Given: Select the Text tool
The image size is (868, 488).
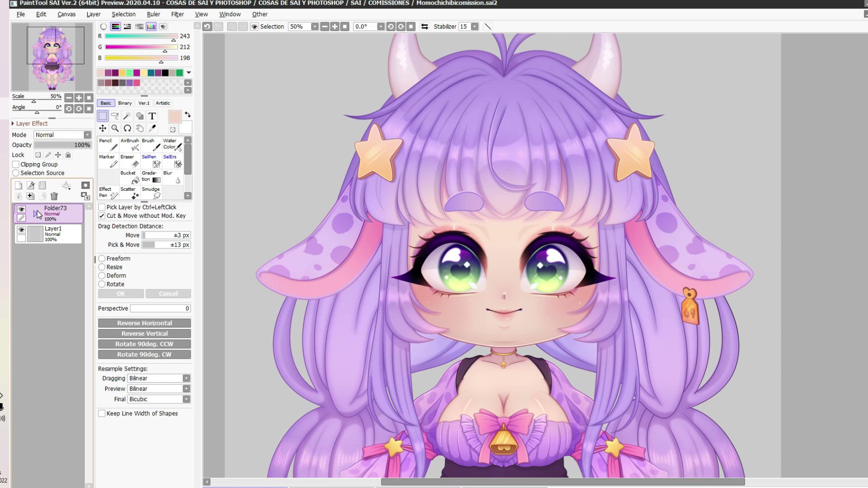Looking at the screenshot, I should [x=152, y=116].
